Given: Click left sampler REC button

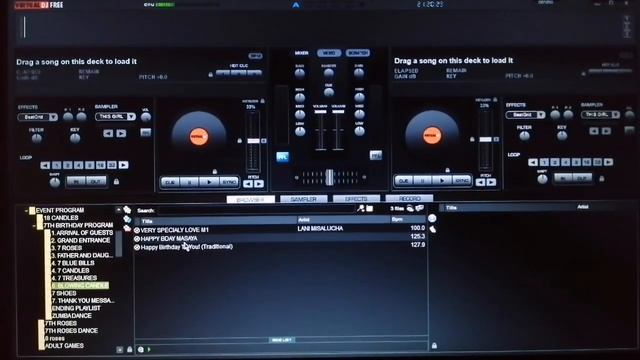Looking at the screenshot, I should [145, 133].
